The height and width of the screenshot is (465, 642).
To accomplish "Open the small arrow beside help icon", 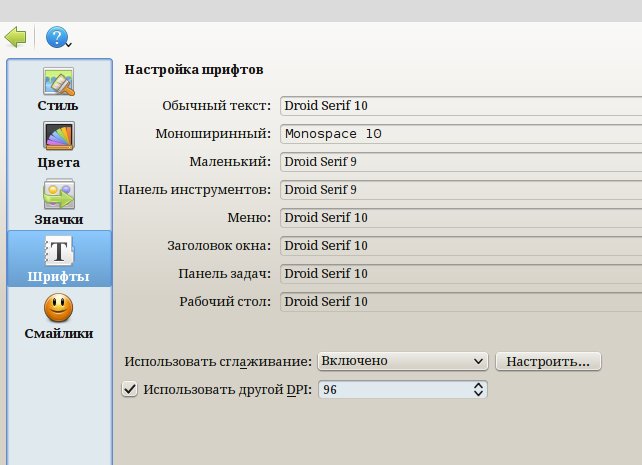I will point(69,44).
